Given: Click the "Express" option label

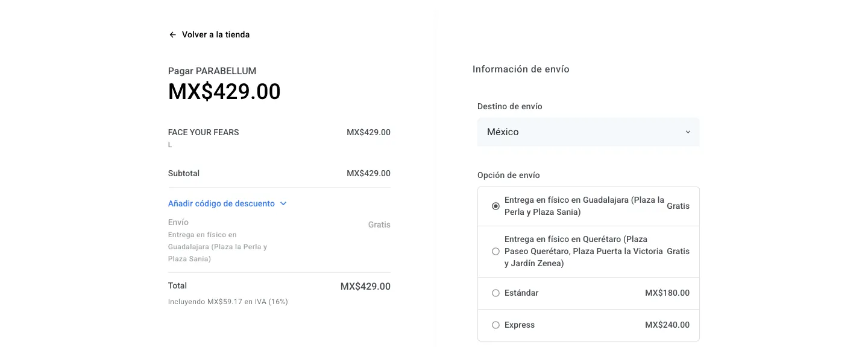Looking at the screenshot, I should (520, 325).
